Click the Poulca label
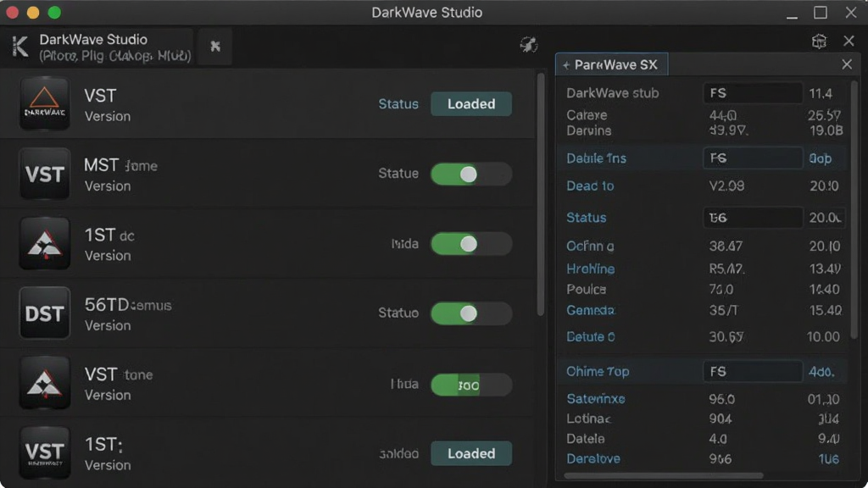Viewport: 868px width, 488px height. pos(587,290)
